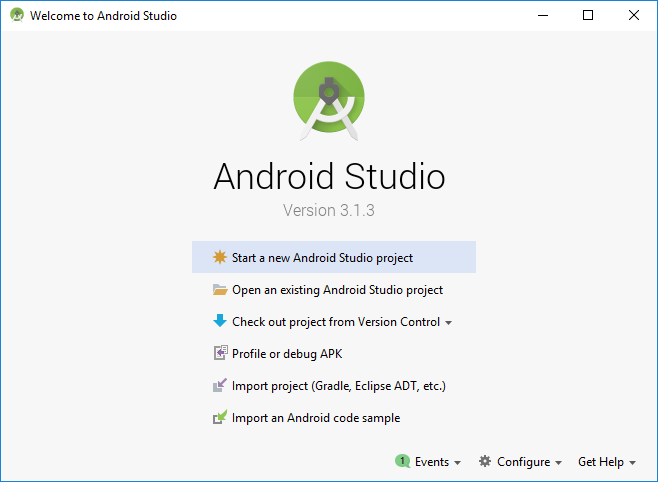Image resolution: width=658 pixels, height=482 pixels.
Task: Choose Profile or debug APK
Action: click(x=334, y=354)
